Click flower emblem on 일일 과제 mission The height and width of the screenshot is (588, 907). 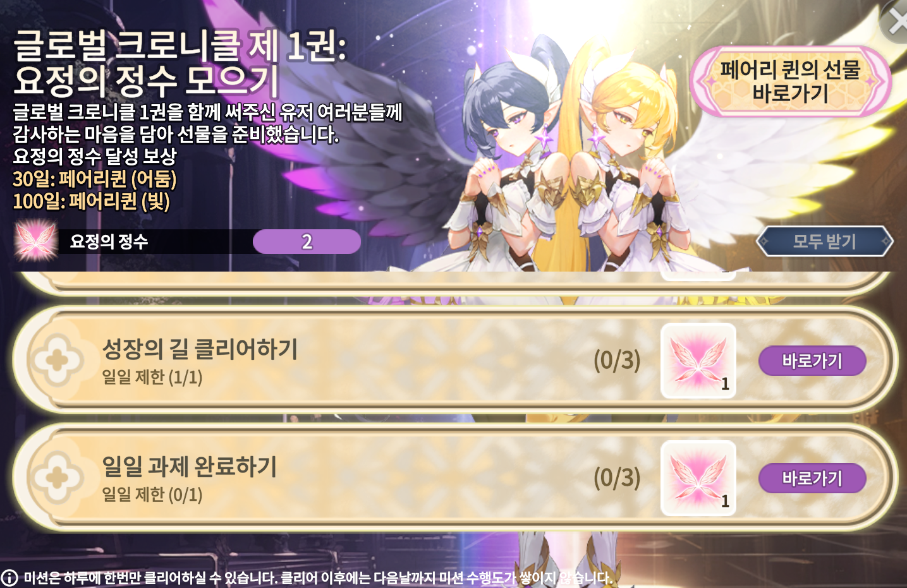(58, 478)
